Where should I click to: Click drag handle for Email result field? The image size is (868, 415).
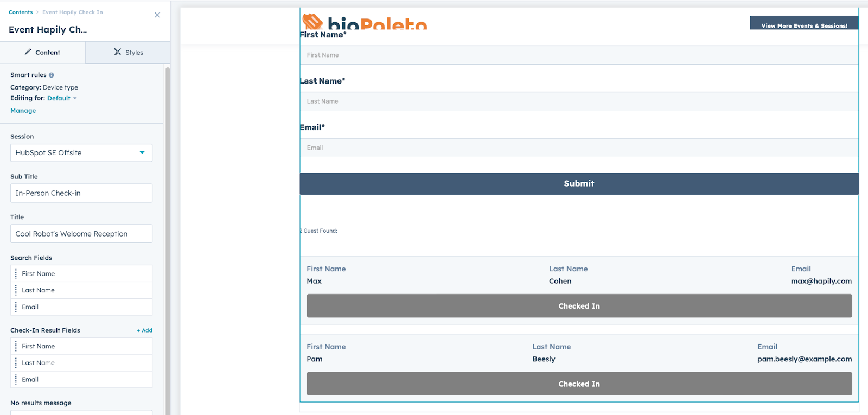pos(16,380)
